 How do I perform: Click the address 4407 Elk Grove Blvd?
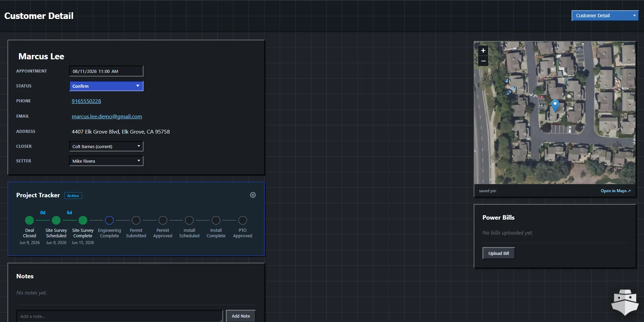[121, 132]
